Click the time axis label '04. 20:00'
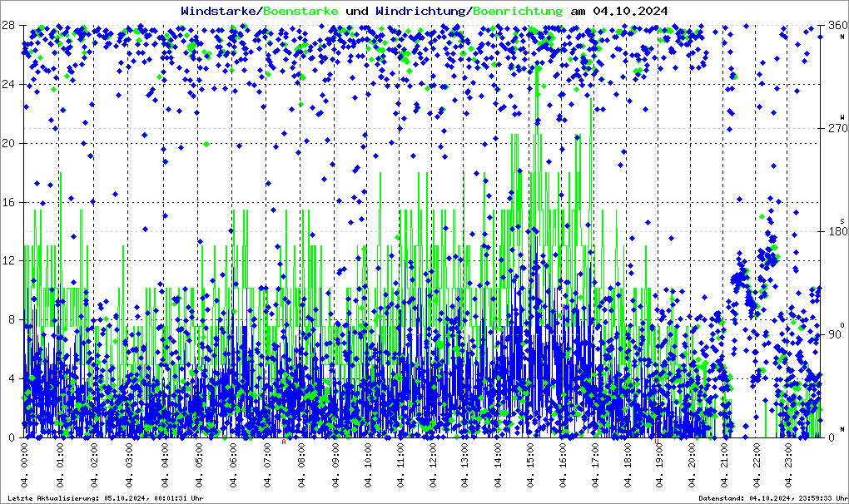 (x=692, y=465)
